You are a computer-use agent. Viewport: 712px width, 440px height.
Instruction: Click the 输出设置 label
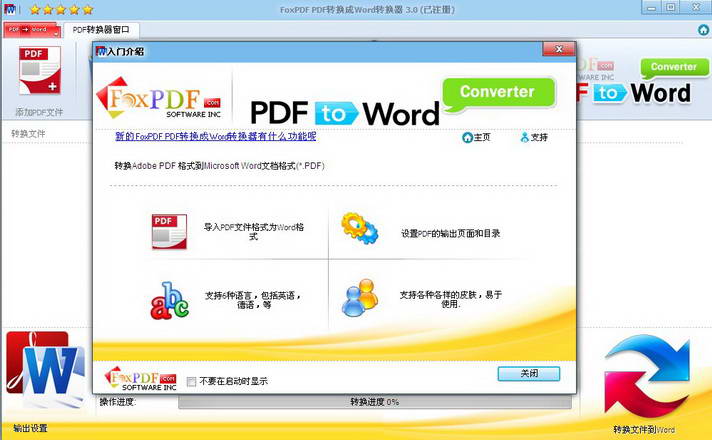[30, 428]
